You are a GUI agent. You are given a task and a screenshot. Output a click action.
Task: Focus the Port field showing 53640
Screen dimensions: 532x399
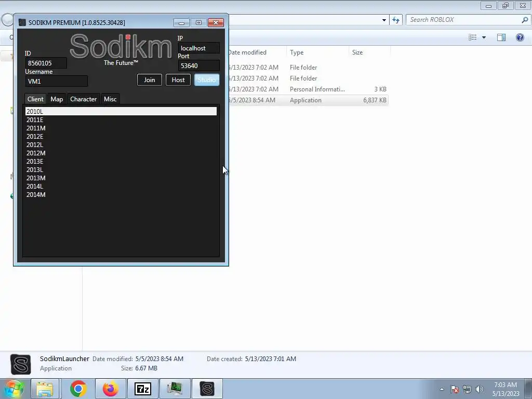click(x=199, y=66)
